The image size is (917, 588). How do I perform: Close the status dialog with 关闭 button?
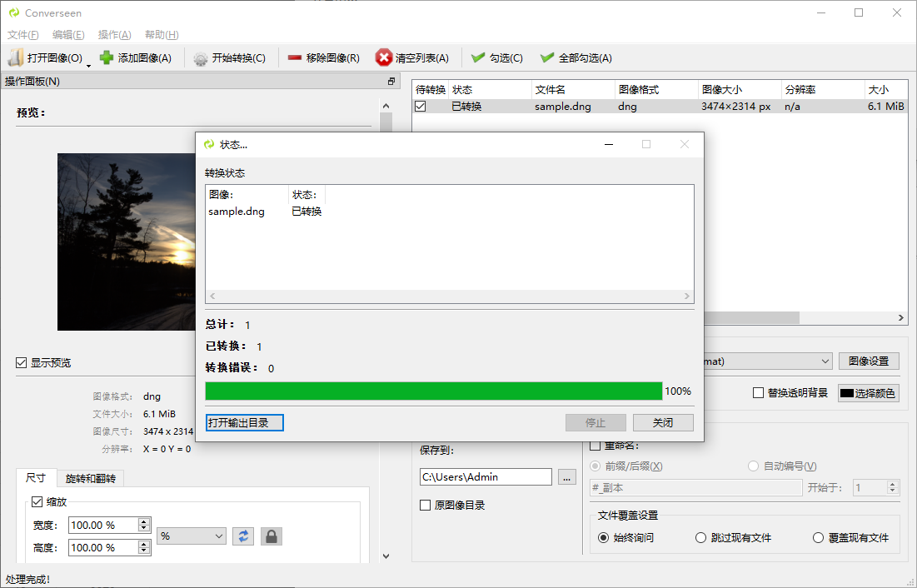pyautogui.click(x=663, y=422)
